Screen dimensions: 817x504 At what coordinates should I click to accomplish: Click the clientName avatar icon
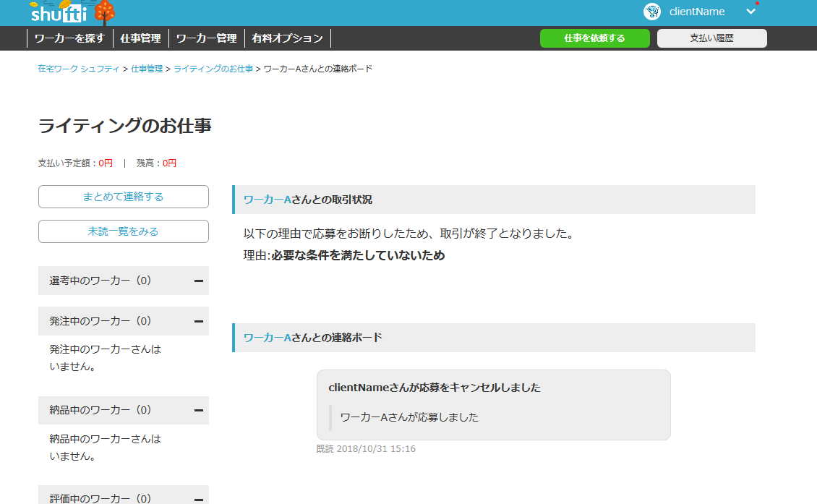point(652,12)
